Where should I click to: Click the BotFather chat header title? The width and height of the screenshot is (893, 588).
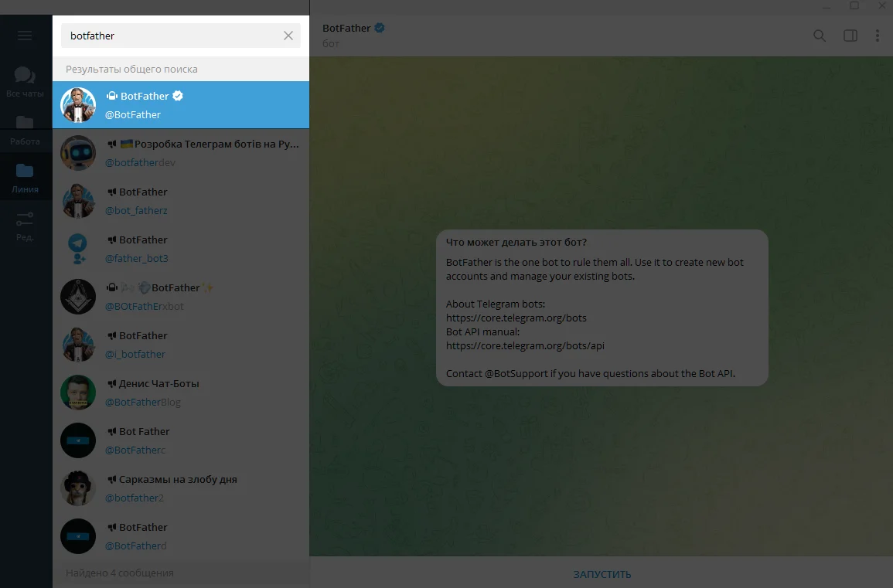pyautogui.click(x=346, y=29)
